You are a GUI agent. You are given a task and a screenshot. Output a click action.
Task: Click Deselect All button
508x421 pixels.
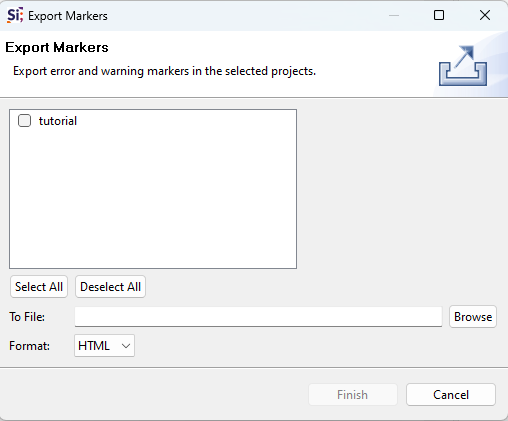coord(110,287)
